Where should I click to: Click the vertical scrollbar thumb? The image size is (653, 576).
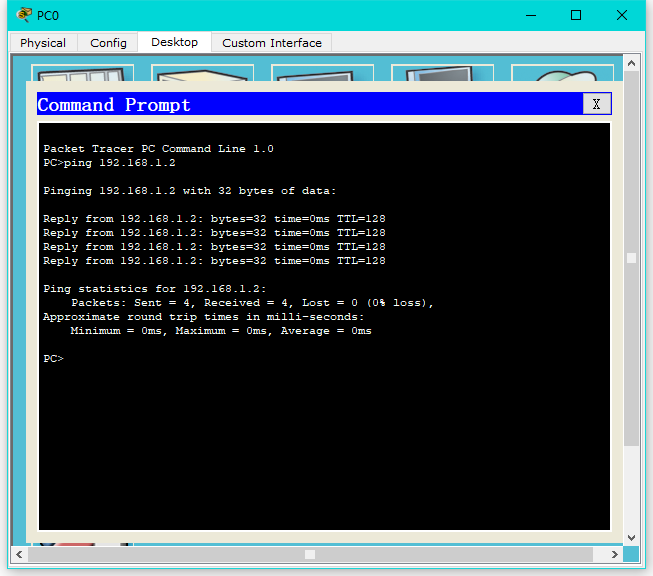pyautogui.click(x=631, y=258)
